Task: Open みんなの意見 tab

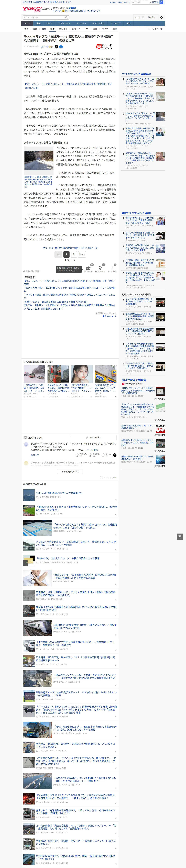Action: 99,23
